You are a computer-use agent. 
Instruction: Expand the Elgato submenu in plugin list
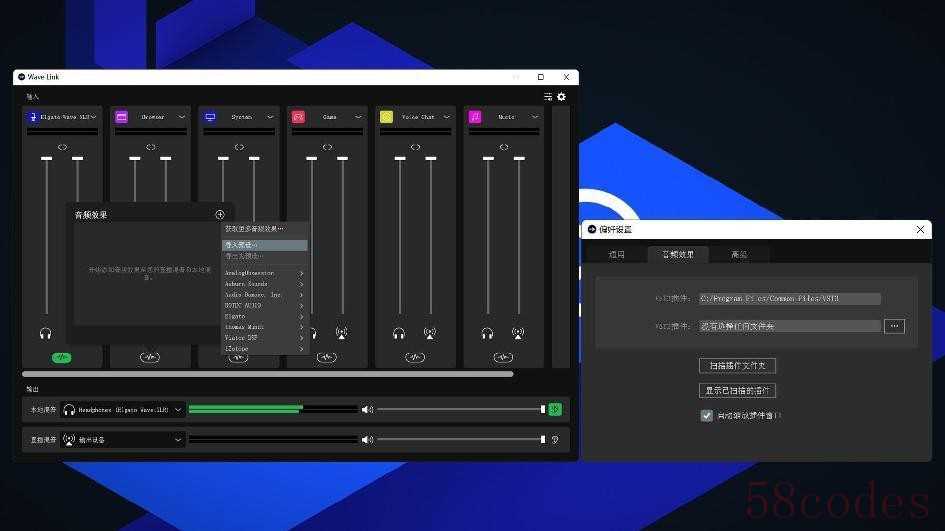264,316
